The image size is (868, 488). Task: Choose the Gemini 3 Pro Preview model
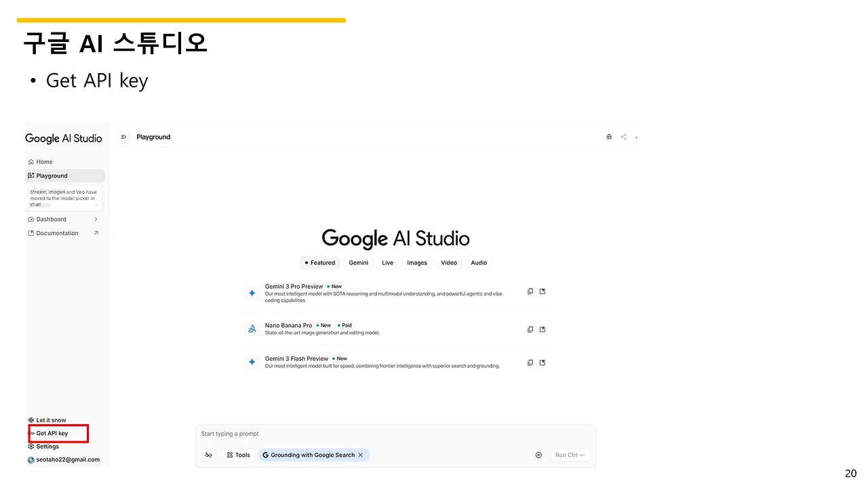tap(396, 293)
